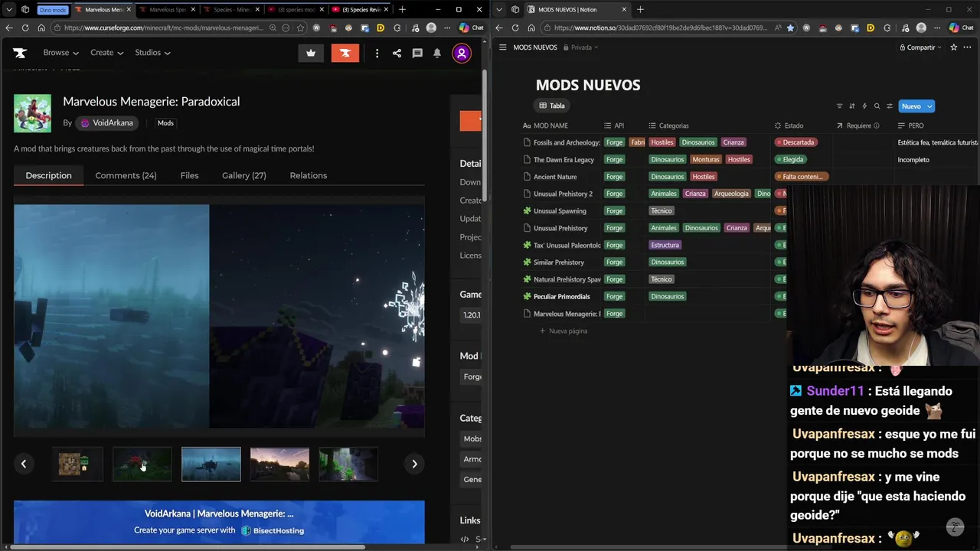Open CurseForge messages chat icon
Viewport: 980px width, 551px height.
tap(417, 53)
